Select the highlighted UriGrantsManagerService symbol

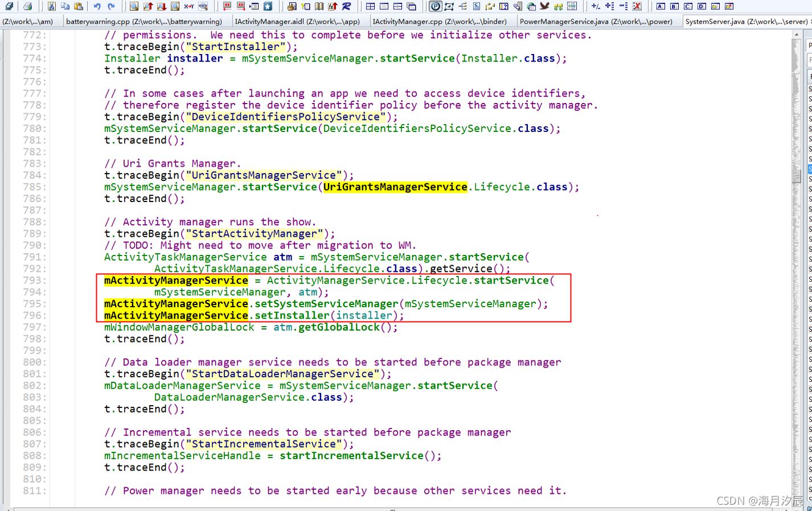point(395,187)
